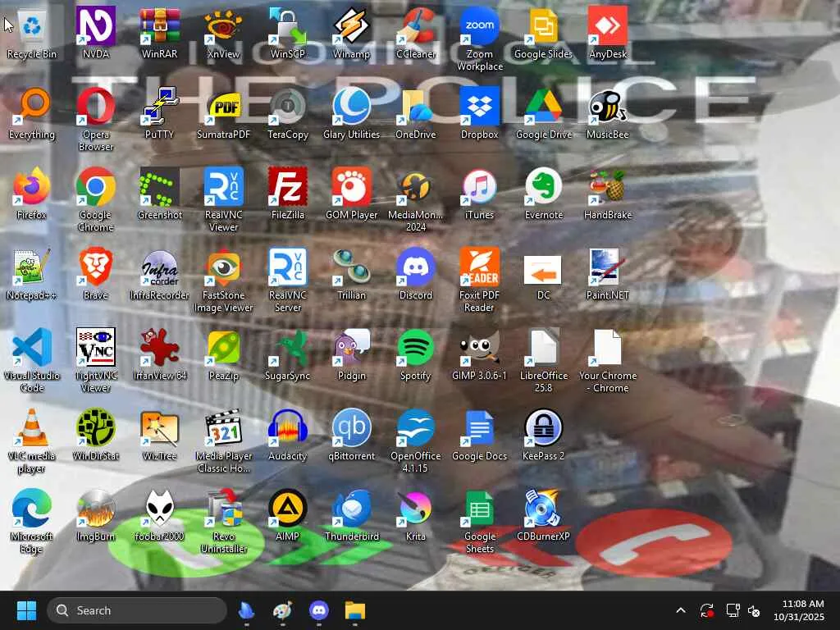Screen dimensions: 840x630
Task: Open the Windows Start menu
Action: click(x=26, y=610)
